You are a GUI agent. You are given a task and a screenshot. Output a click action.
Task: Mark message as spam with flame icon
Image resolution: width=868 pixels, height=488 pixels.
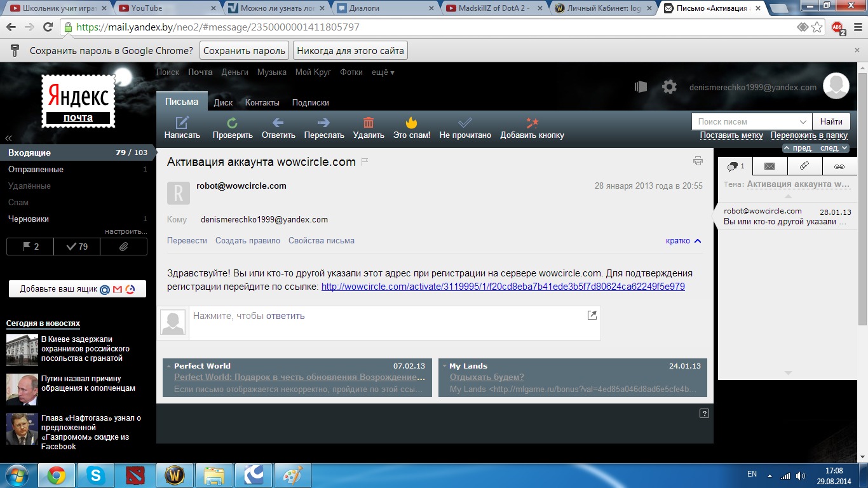point(412,123)
